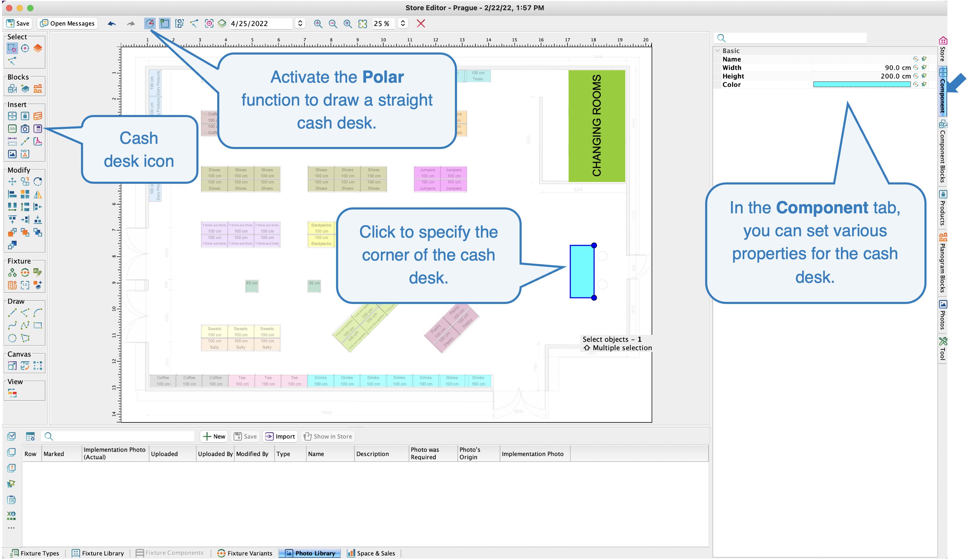Click the View section icon
Viewport: 971px width, 560px height.
(x=12, y=393)
